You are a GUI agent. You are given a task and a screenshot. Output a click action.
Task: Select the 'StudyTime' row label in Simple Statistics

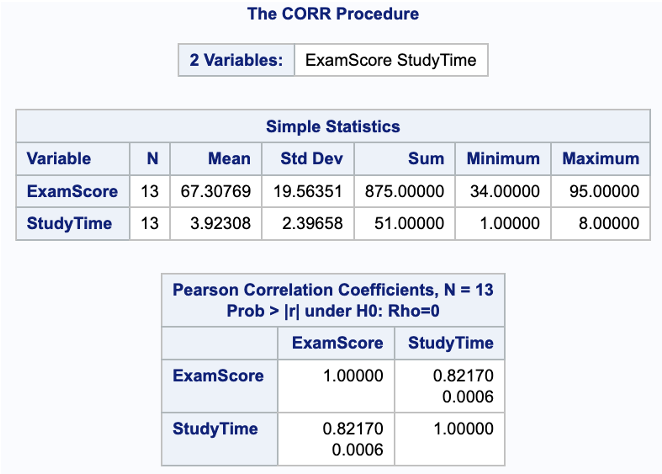click(68, 224)
